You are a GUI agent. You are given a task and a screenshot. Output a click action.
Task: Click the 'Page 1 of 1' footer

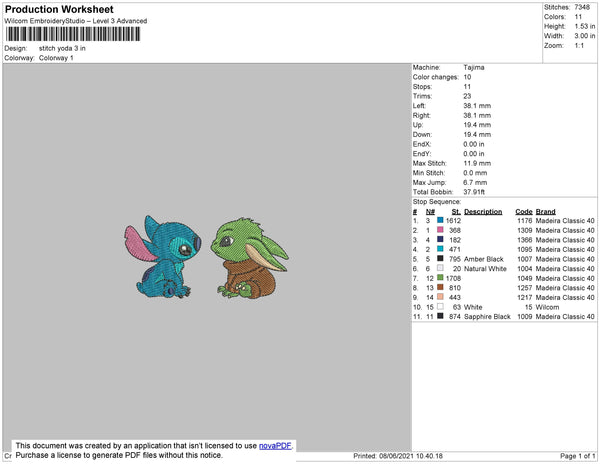point(578,456)
